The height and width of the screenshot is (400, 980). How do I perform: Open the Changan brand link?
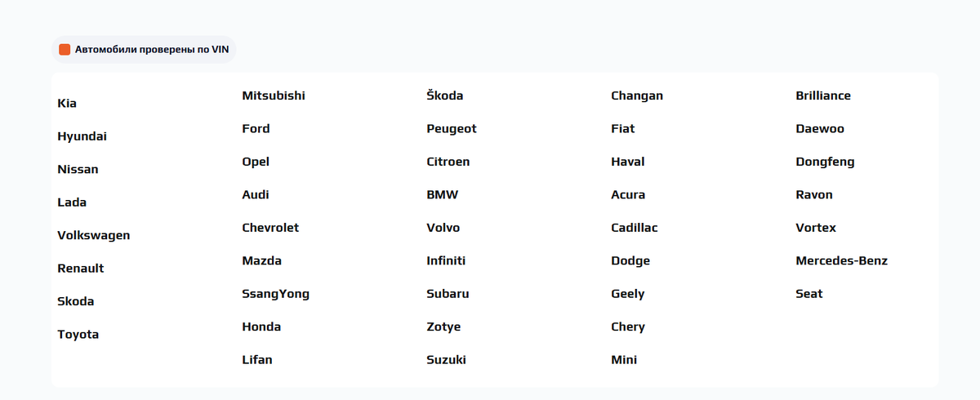tap(637, 96)
